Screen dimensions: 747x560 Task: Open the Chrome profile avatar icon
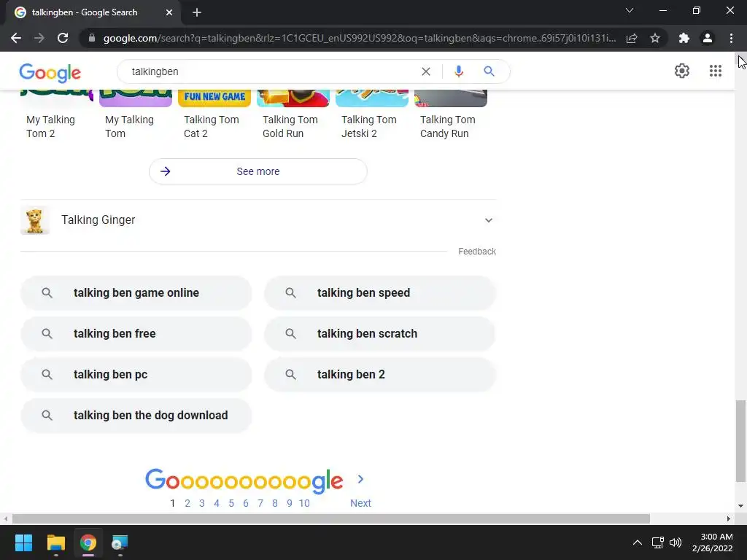tap(708, 38)
